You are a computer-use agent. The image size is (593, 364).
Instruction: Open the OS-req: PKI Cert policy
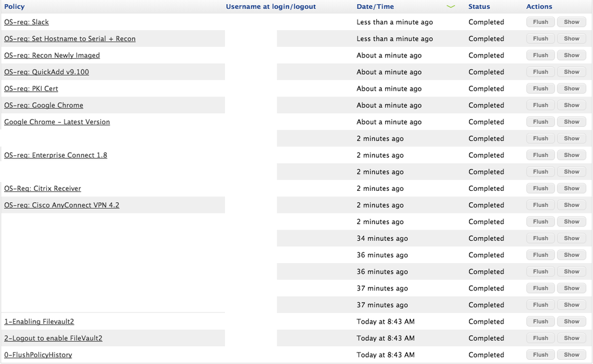pos(31,88)
